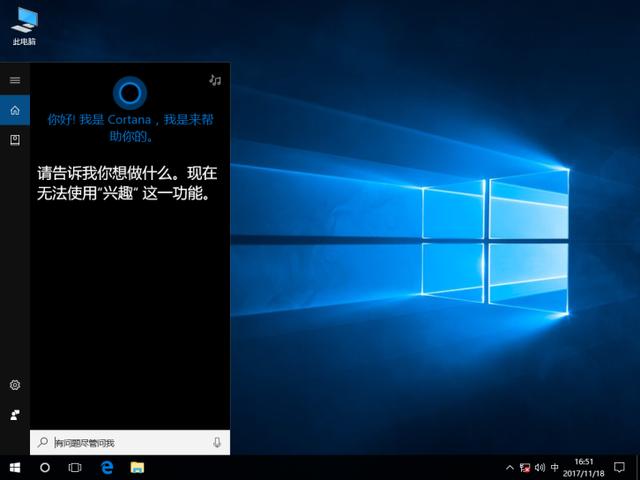Open the Cortana feedback icon
This screenshot has width=640, height=480.
tap(15, 414)
